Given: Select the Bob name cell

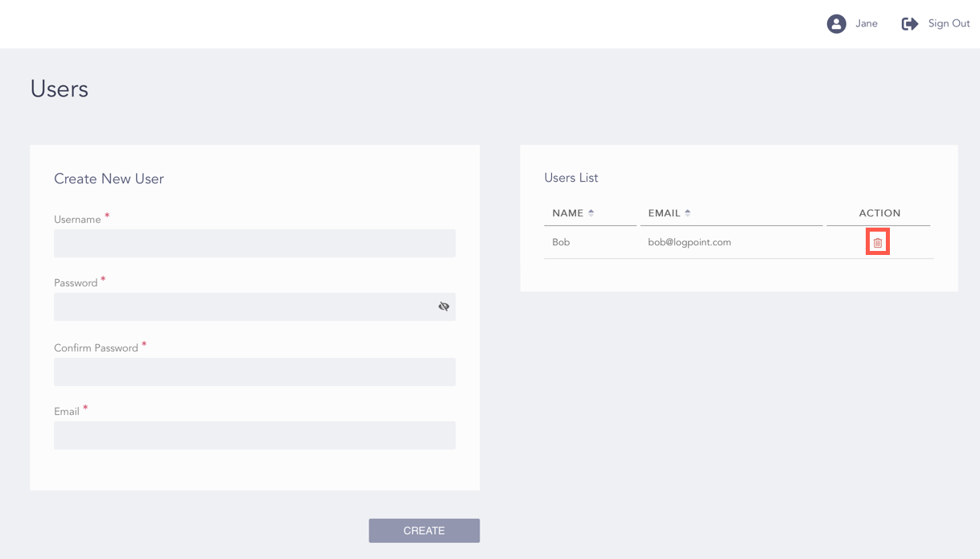Looking at the screenshot, I should (561, 242).
